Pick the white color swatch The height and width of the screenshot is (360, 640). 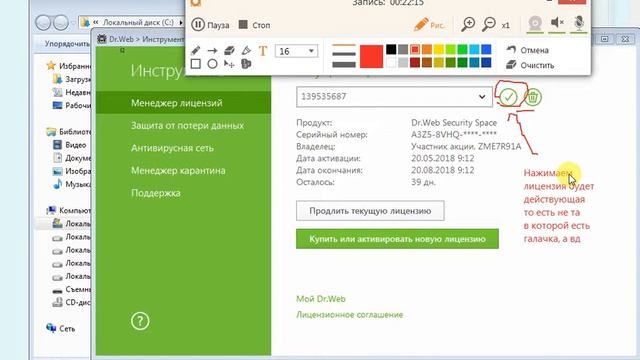(x=391, y=62)
